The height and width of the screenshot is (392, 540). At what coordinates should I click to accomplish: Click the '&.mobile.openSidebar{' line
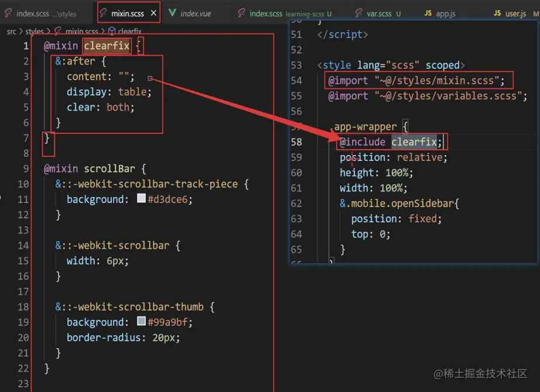399,204
